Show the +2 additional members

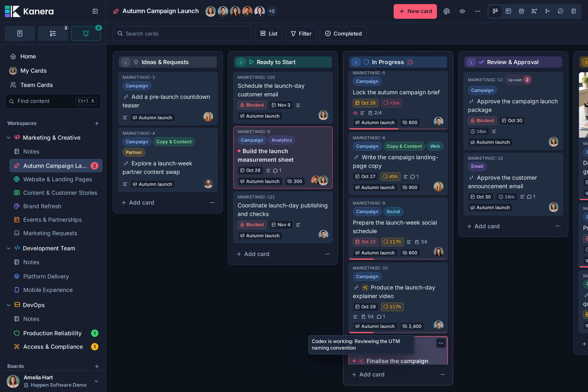pos(272,11)
